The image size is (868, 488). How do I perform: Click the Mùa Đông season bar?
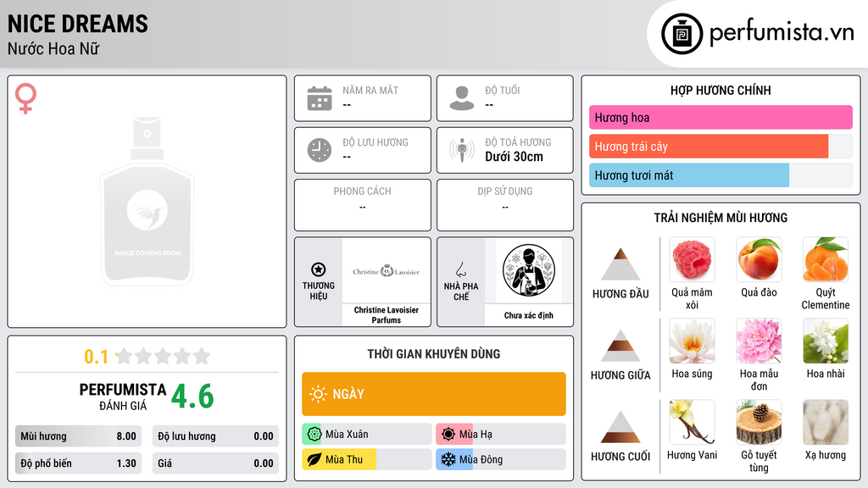[x=501, y=459]
